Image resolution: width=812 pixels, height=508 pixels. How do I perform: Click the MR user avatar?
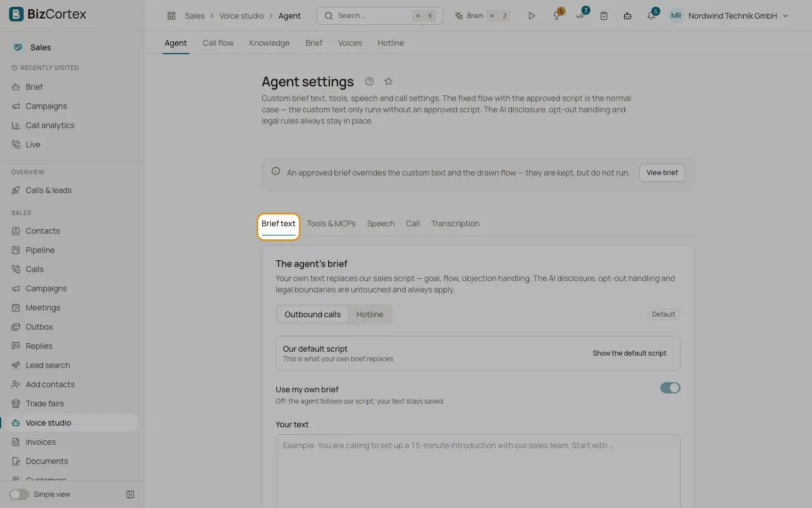[676, 16]
